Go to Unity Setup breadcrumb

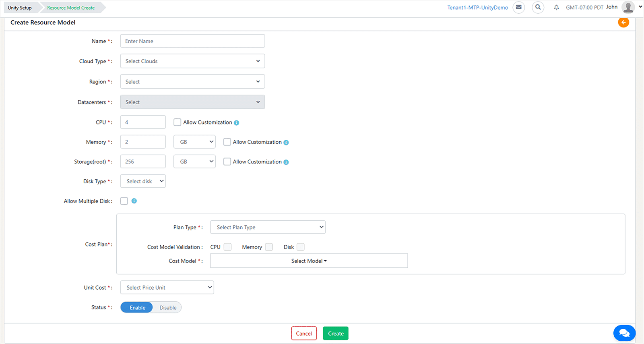point(20,8)
